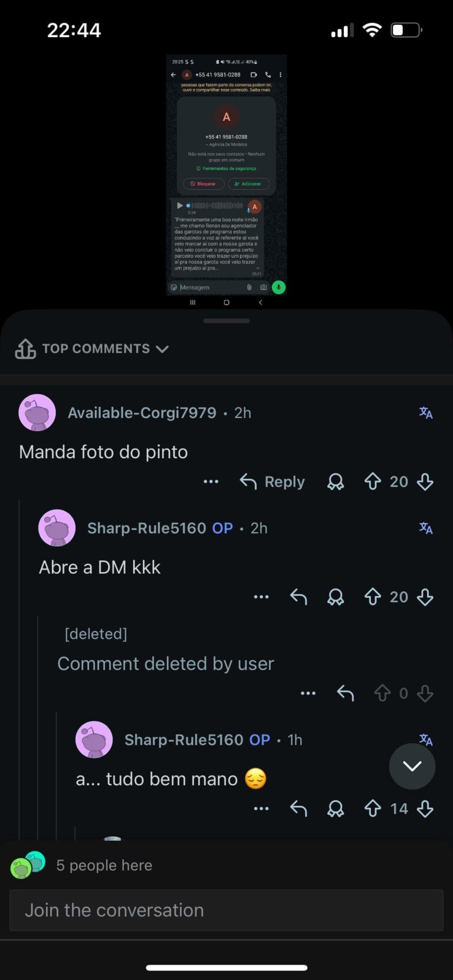Jump to next comment with floating chevron

click(x=412, y=766)
